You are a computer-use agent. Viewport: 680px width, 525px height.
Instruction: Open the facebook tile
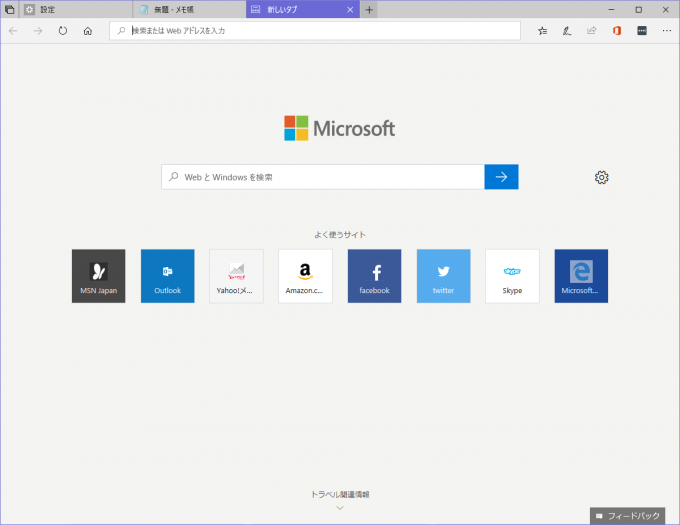click(374, 276)
